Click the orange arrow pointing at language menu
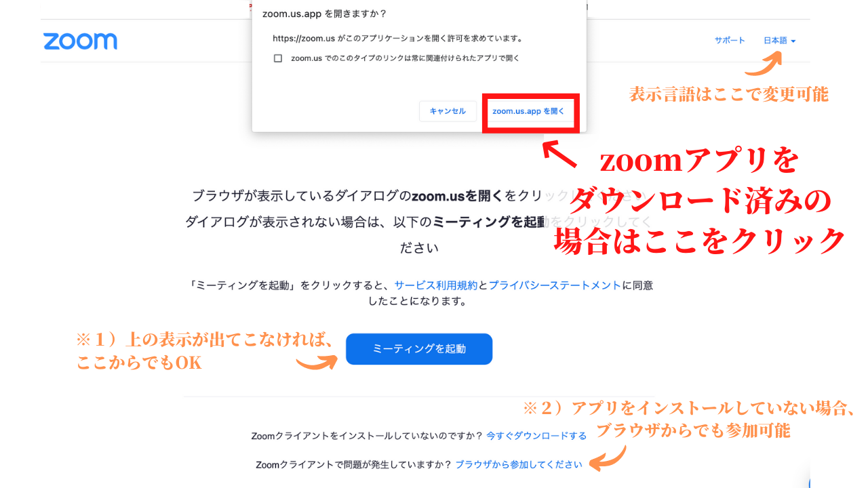The width and height of the screenshot is (868, 488). (x=764, y=64)
